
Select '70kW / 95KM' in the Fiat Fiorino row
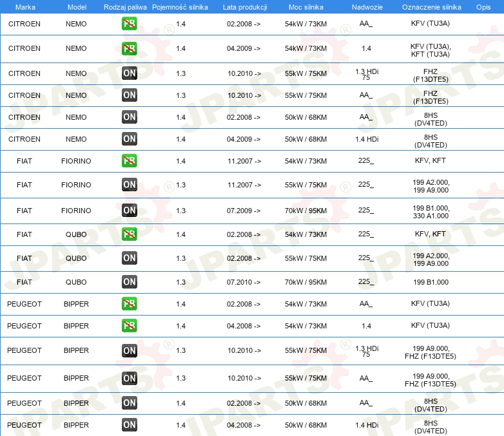coord(305,211)
